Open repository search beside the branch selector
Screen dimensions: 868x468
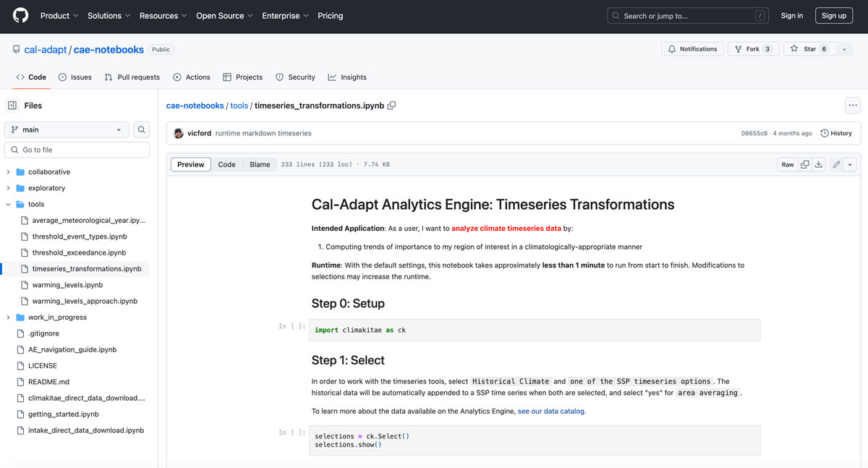click(x=141, y=129)
